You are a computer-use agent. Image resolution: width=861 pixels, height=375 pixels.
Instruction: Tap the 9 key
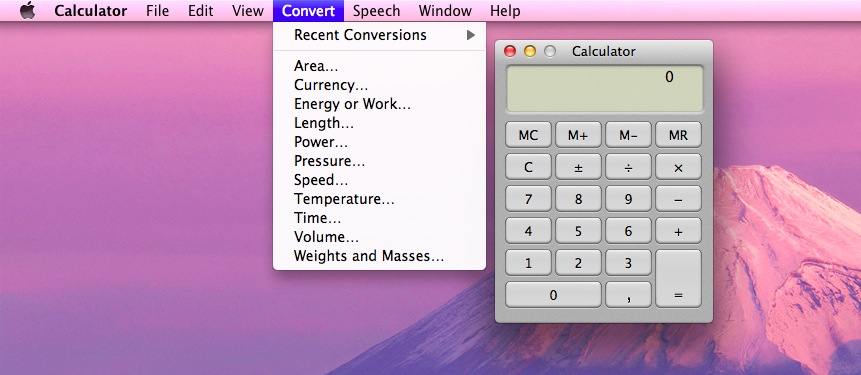click(628, 199)
